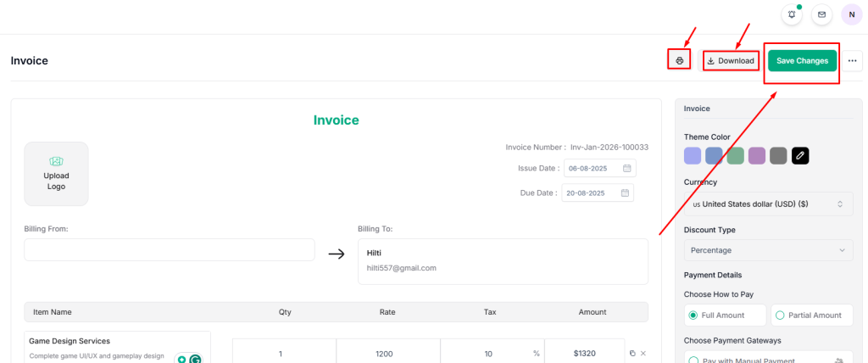Click the item description 'Complete game UI/UX' text
Screen dimensions: 868x363
97,356
